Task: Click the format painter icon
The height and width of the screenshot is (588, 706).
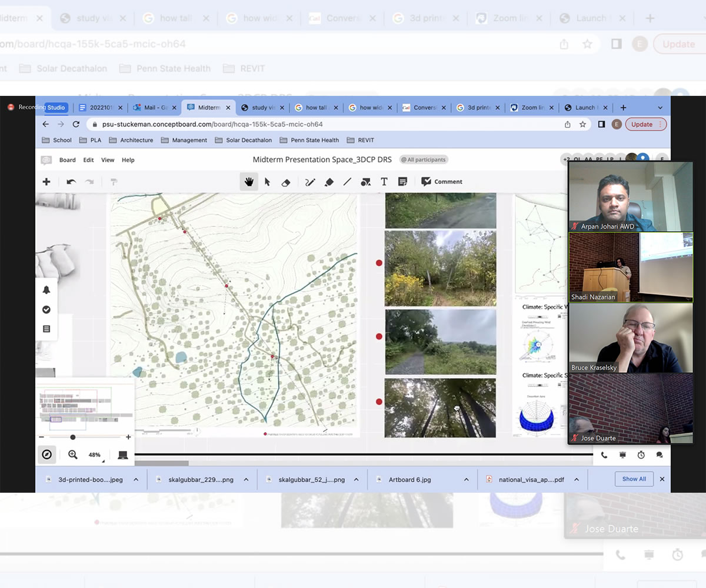Action: [x=114, y=182]
